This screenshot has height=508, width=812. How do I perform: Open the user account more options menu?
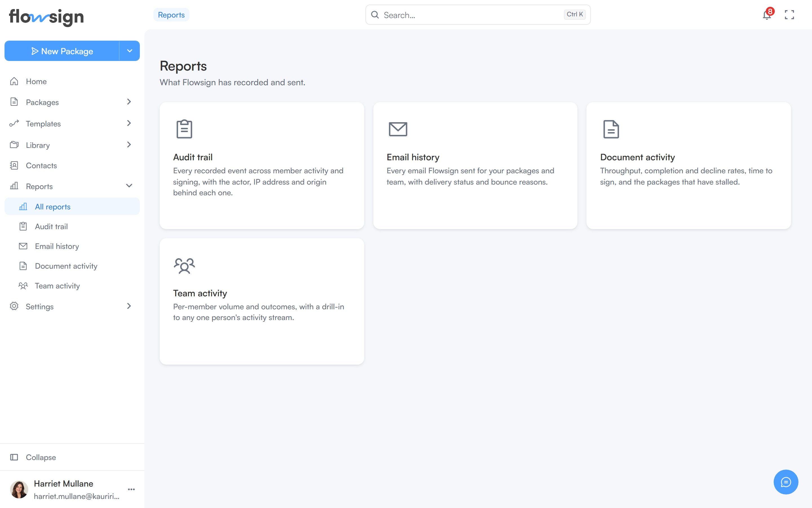(x=132, y=489)
